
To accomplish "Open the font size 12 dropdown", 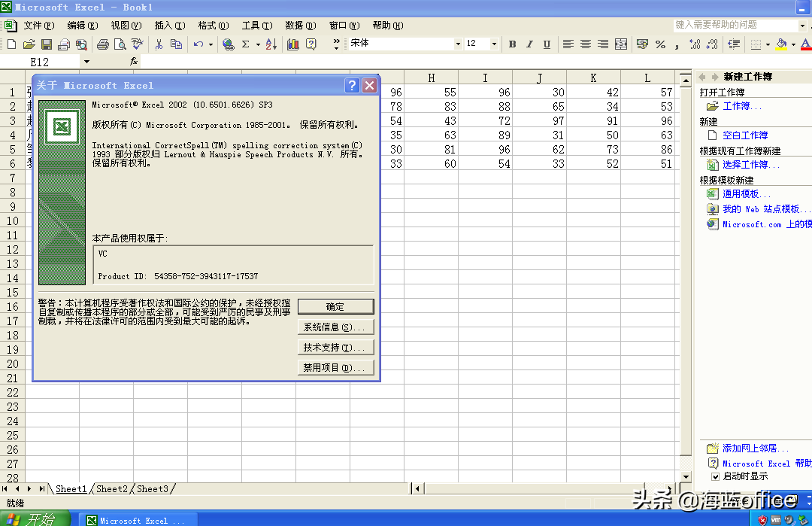I will click(x=494, y=44).
